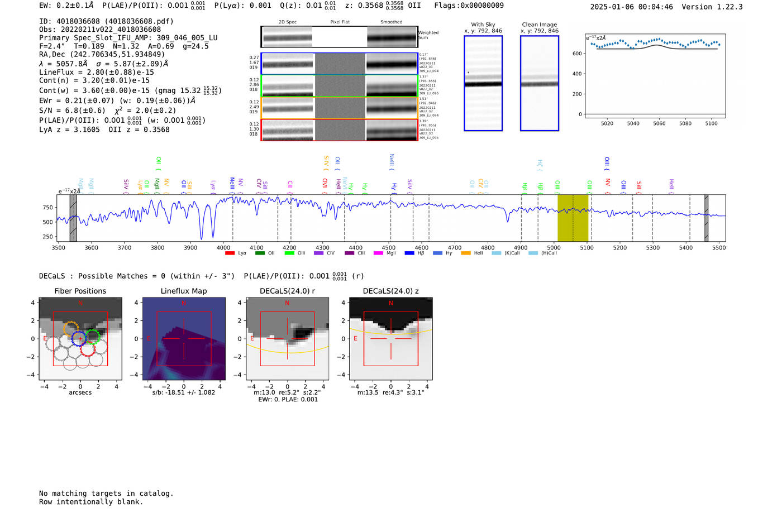The width and height of the screenshot is (782, 532).
Task: Click the "S/N = 6.8(±0.6)" value
Action: pyautogui.click(x=72, y=111)
